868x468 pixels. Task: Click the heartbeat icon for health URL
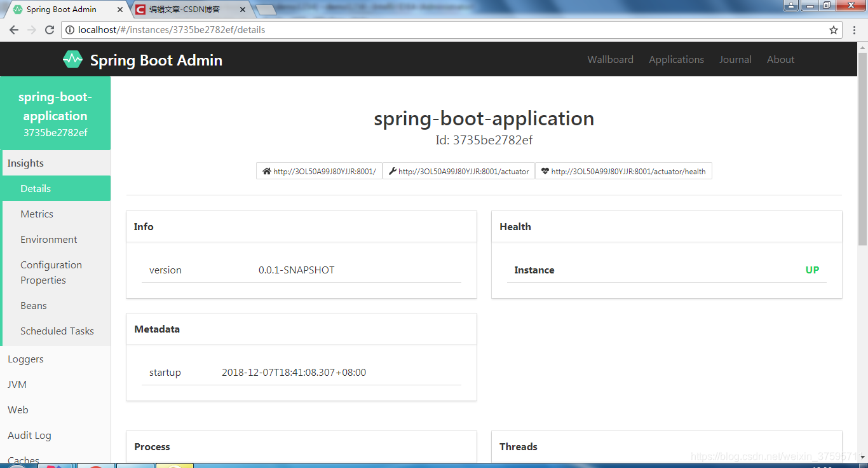click(545, 172)
